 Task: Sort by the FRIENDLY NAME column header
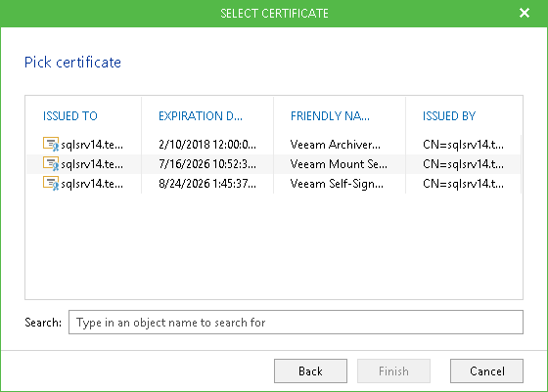[330, 116]
